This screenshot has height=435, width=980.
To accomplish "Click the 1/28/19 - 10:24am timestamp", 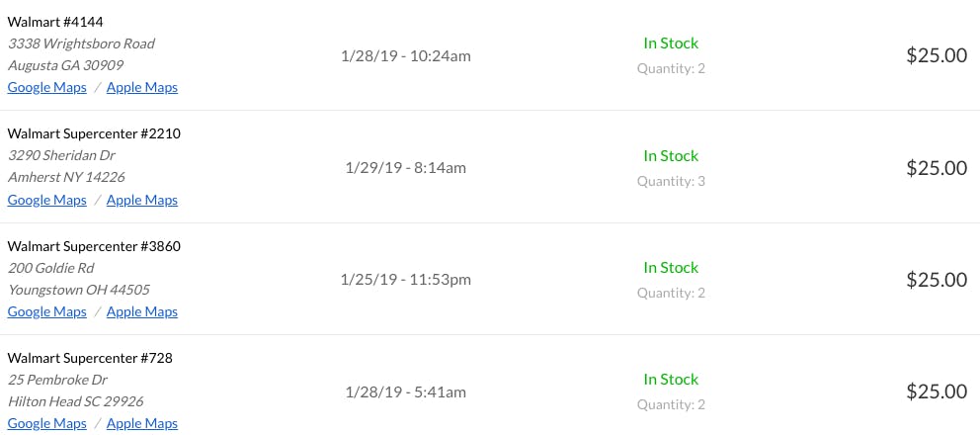I will tap(406, 55).
